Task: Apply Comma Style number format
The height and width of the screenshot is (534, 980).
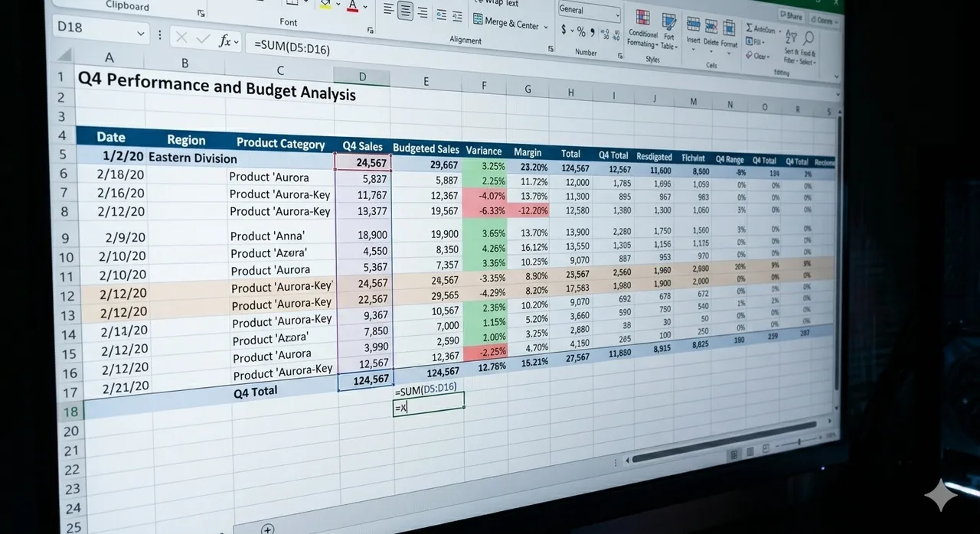Action: tap(592, 32)
